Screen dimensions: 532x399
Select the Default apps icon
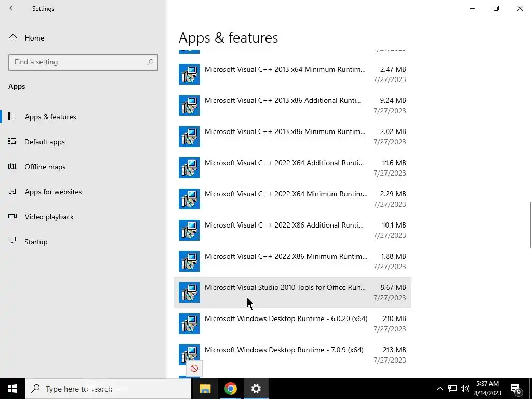(x=12, y=141)
